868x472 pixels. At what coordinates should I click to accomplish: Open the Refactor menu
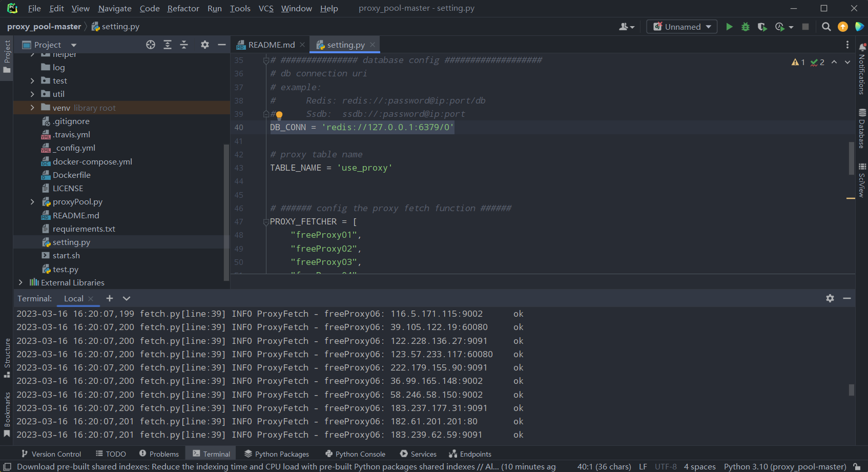tap(183, 8)
